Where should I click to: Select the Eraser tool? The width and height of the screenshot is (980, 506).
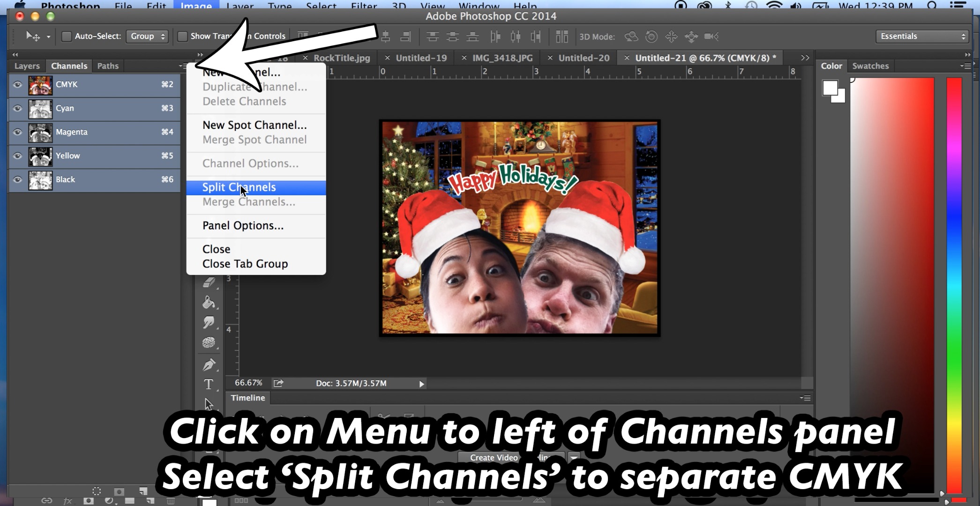209,282
